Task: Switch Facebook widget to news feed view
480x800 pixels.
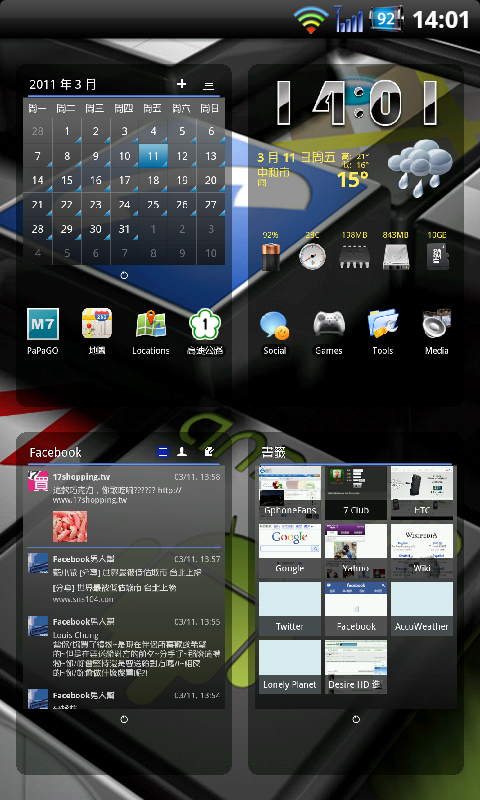Action: pos(163,452)
